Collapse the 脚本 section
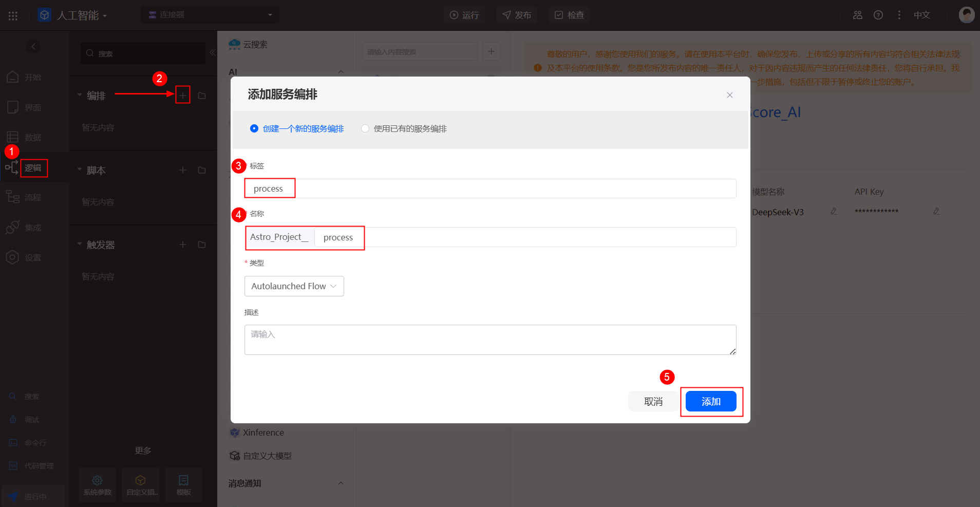 click(x=80, y=170)
